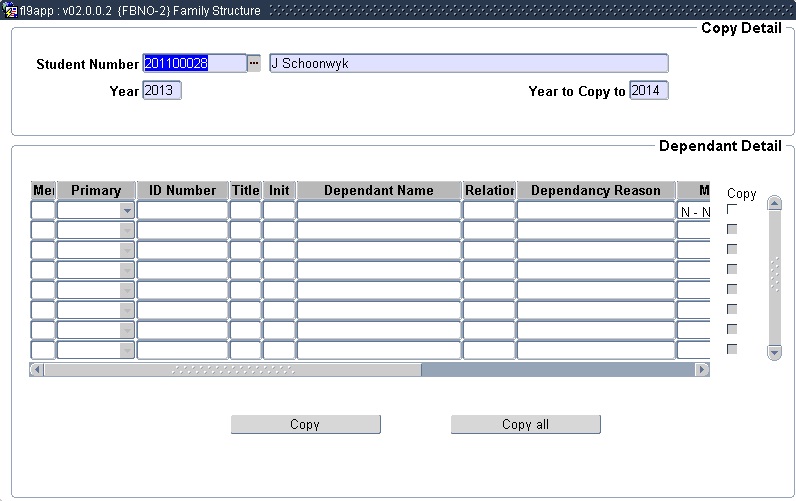796x501 pixels.
Task: Open the first row Primary dropdown
Action: [x=126, y=211]
